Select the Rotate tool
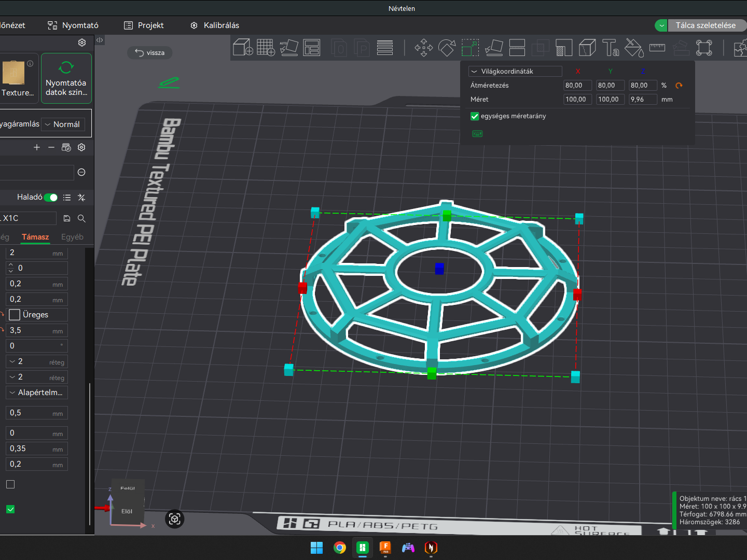 [x=447, y=48]
